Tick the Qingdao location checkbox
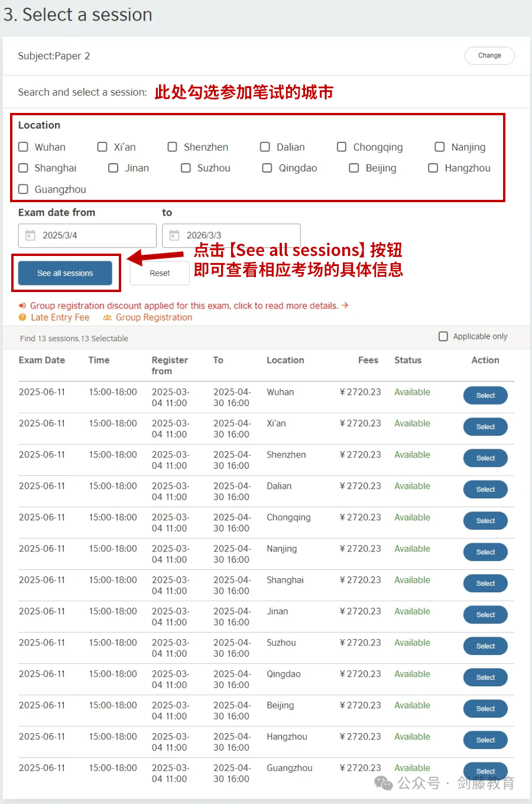532x804 pixels. pyautogui.click(x=267, y=168)
